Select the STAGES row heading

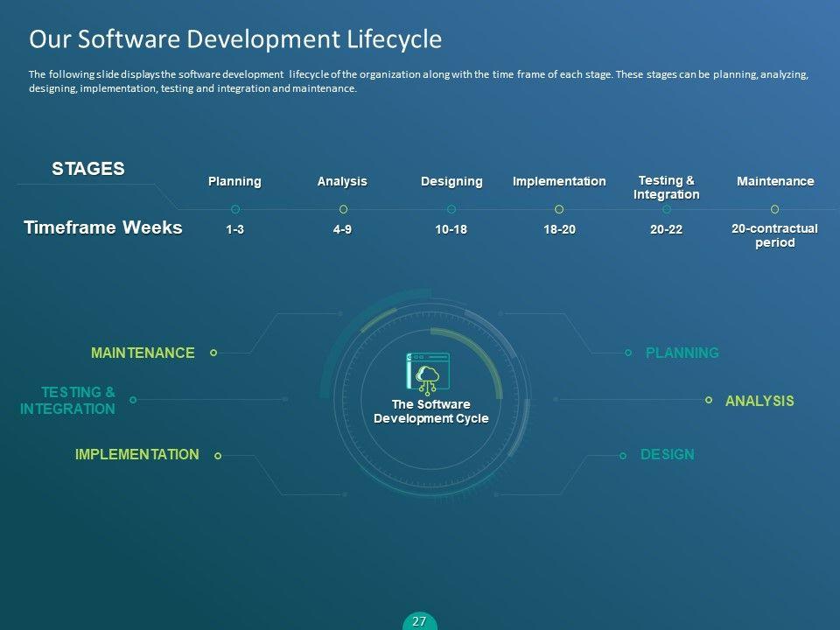coord(87,169)
